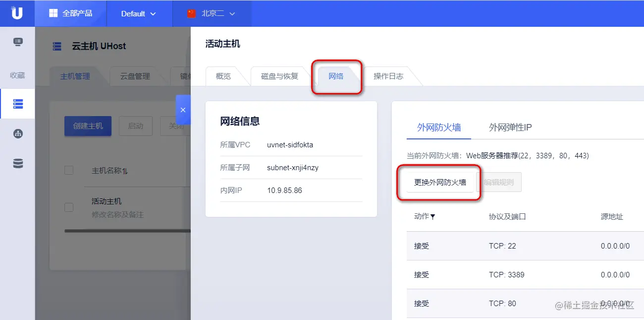Open the 全部产品 grid menu

[x=70, y=13]
